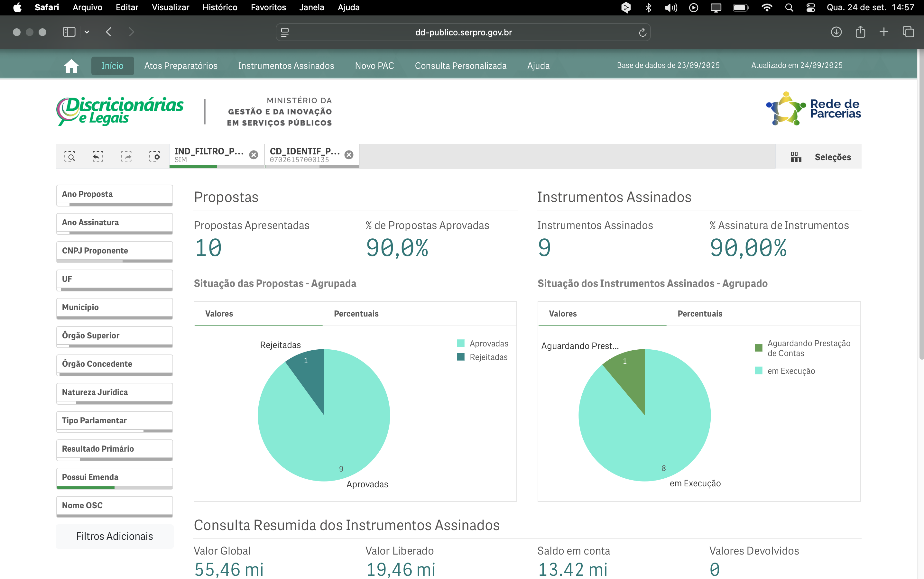
Task: Toggle em Execução legend item
Action: pos(785,371)
